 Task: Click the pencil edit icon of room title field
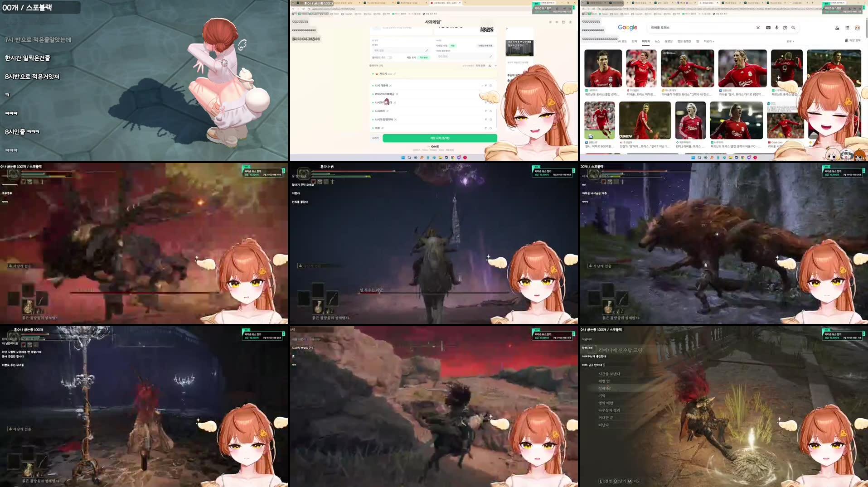click(427, 50)
